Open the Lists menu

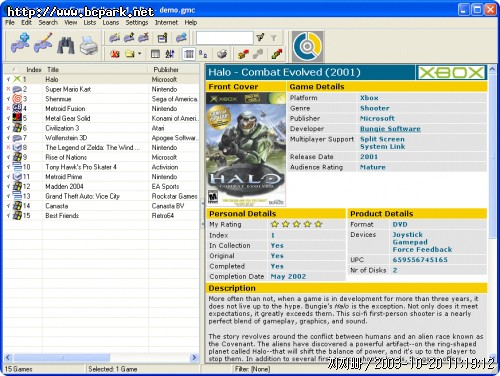[x=90, y=22]
